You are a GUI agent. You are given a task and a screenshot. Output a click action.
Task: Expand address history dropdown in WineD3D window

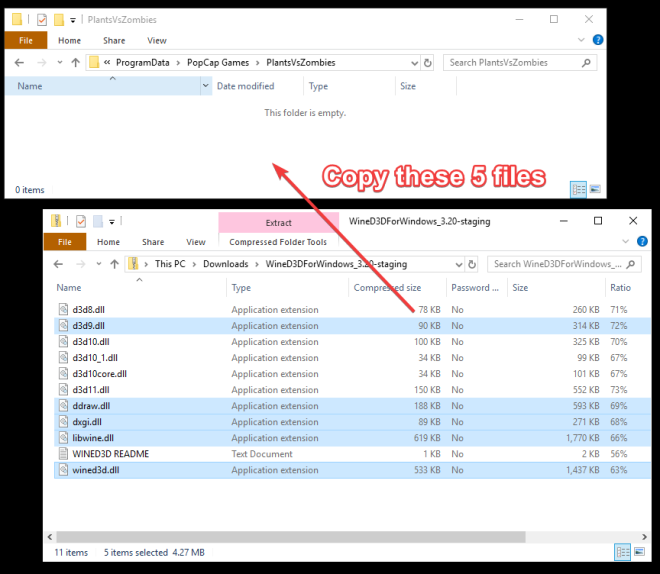[x=459, y=264]
